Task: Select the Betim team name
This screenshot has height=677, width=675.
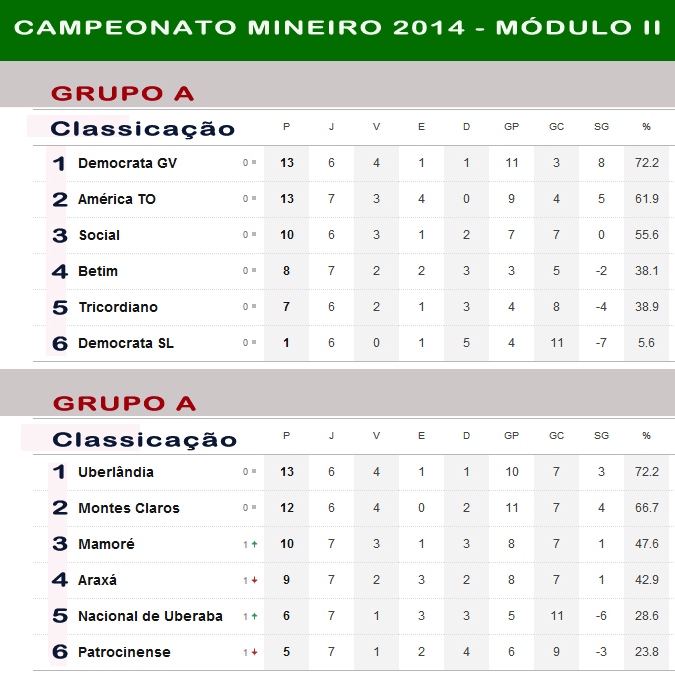Action: 98,271
